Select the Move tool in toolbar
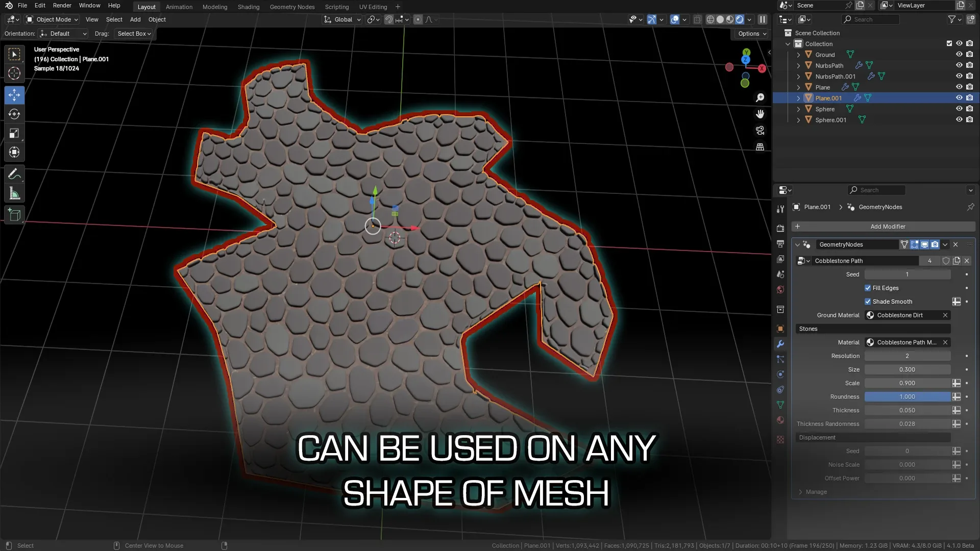980x551 pixels. (15, 94)
